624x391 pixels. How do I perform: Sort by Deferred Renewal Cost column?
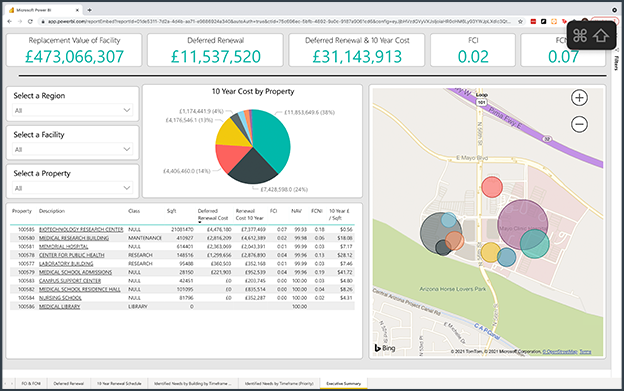(213, 214)
